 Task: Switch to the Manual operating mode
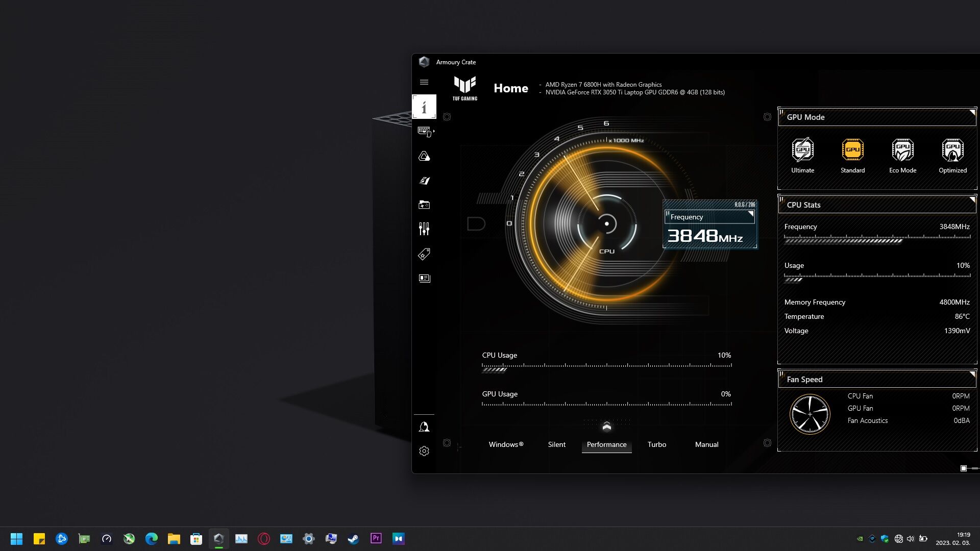click(x=707, y=444)
